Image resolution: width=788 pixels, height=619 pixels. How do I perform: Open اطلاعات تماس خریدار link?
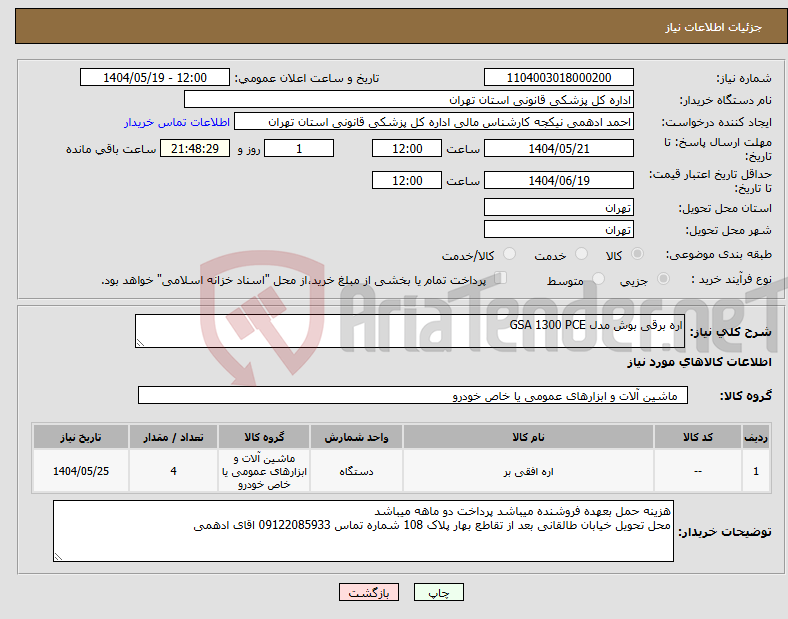pos(177,122)
